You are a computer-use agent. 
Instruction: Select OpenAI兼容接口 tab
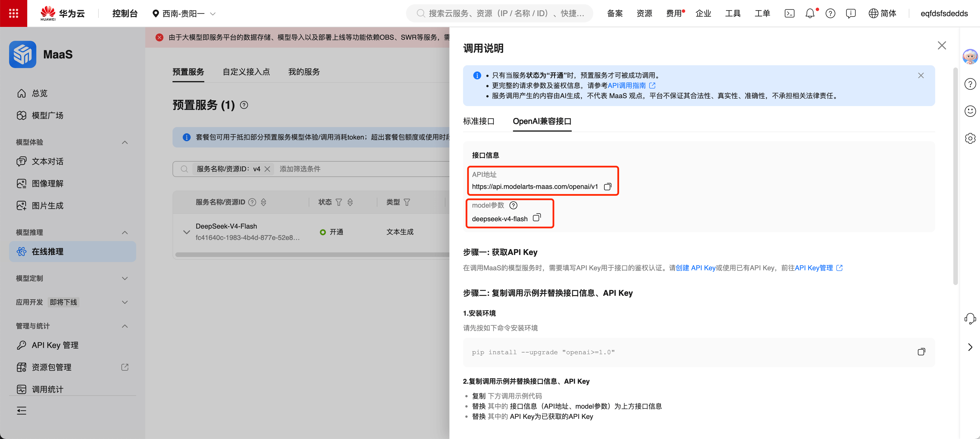pos(542,121)
